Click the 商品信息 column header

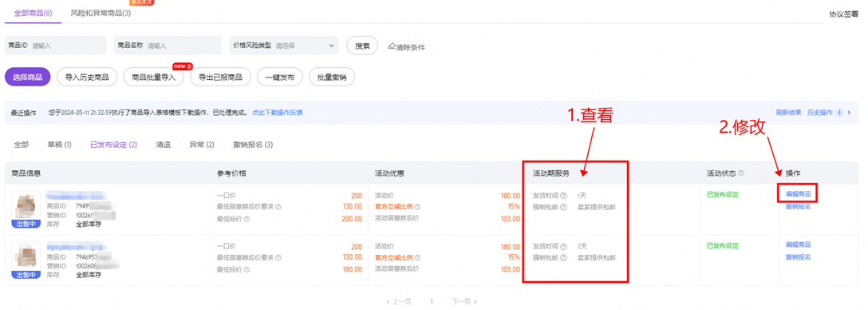pos(26,173)
